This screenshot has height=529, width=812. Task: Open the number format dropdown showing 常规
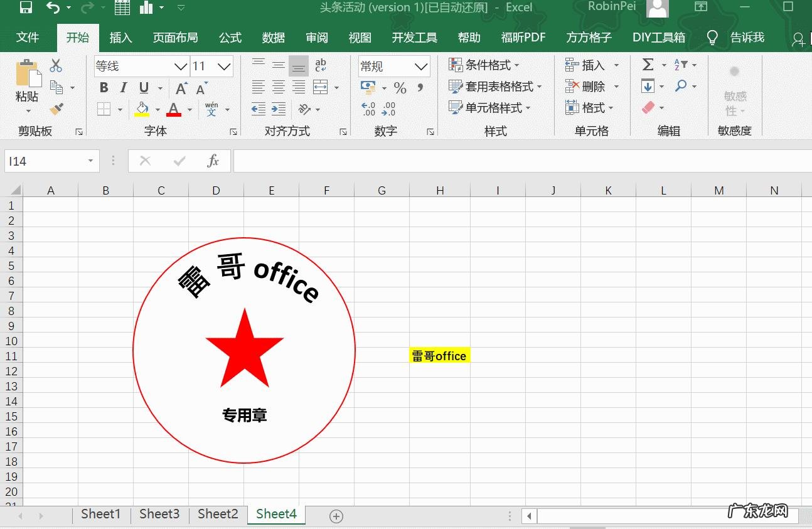[x=393, y=66]
